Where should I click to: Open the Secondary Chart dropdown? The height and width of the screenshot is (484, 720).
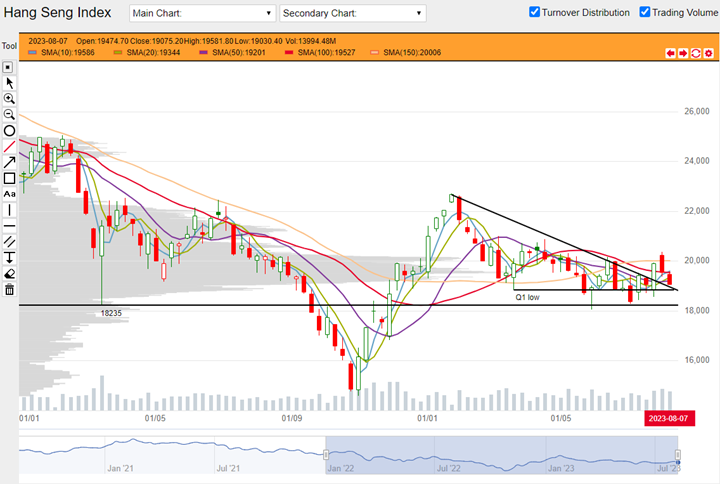coord(353,13)
